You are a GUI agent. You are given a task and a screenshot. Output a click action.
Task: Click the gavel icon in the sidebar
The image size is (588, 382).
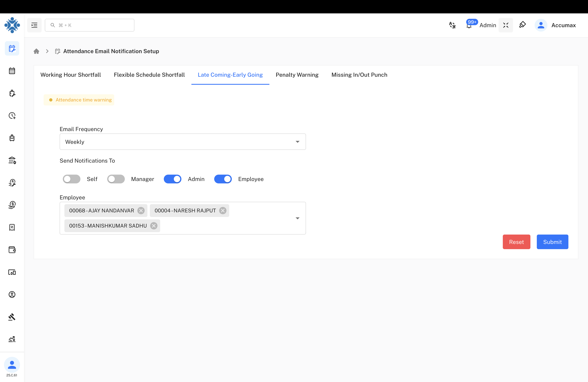point(12,317)
